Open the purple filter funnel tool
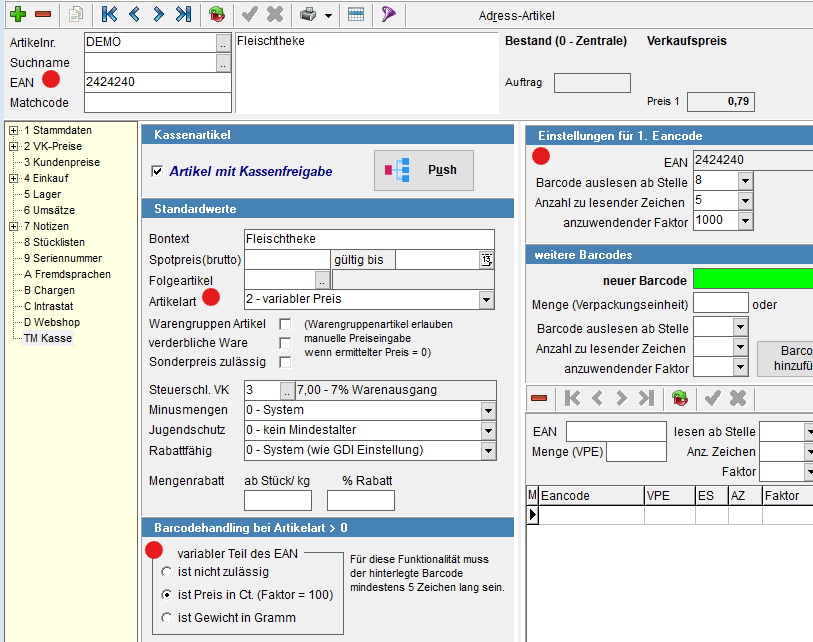The image size is (813, 642). pyautogui.click(x=388, y=14)
